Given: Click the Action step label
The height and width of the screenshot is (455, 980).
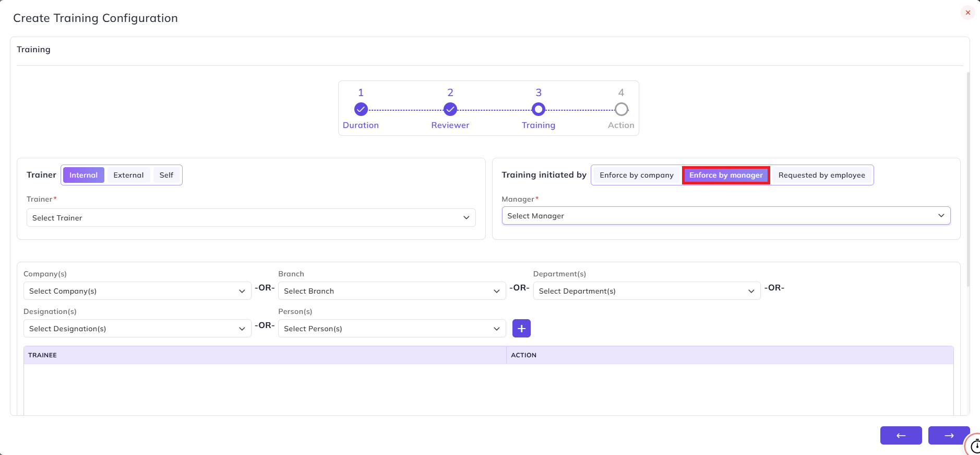Looking at the screenshot, I should (x=621, y=125).
